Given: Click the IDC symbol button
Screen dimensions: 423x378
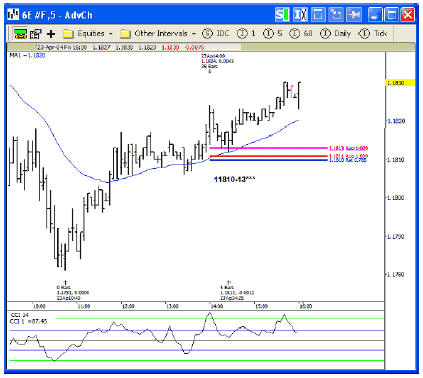Looking at the screenshot, I should (x=216, y=33).
